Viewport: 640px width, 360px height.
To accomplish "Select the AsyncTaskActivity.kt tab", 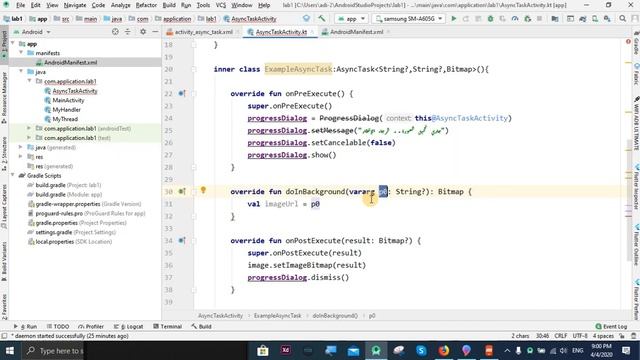I will (x=280, y=31).
